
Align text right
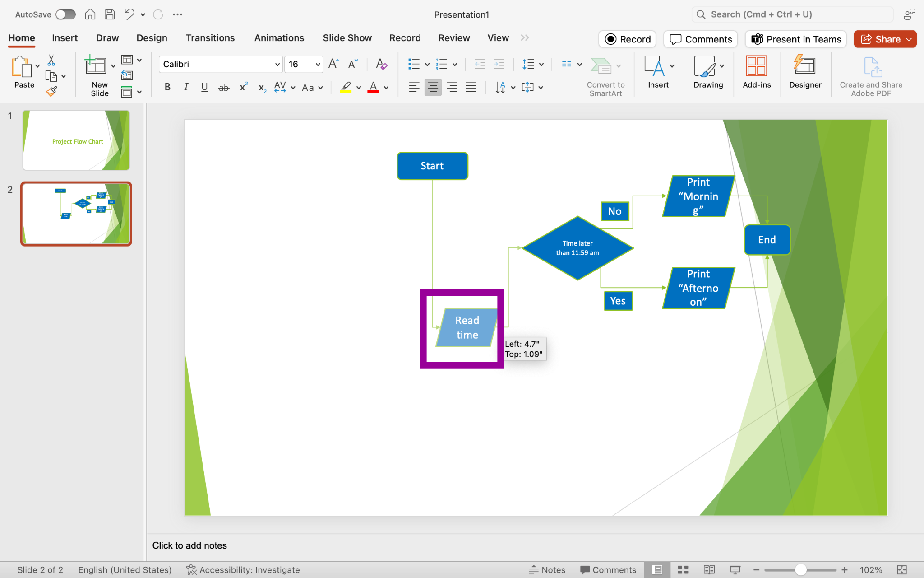(x=452, y=87)
